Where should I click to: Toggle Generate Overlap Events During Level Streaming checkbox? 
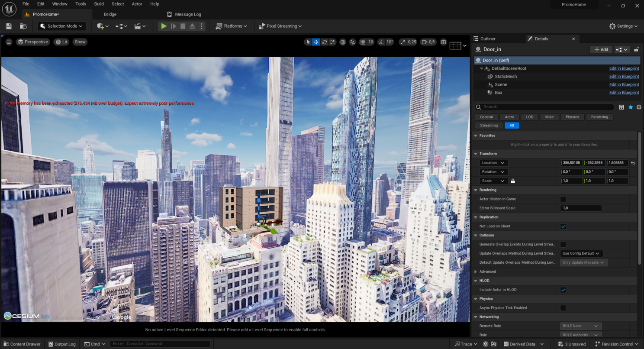(x=563, y=245)
